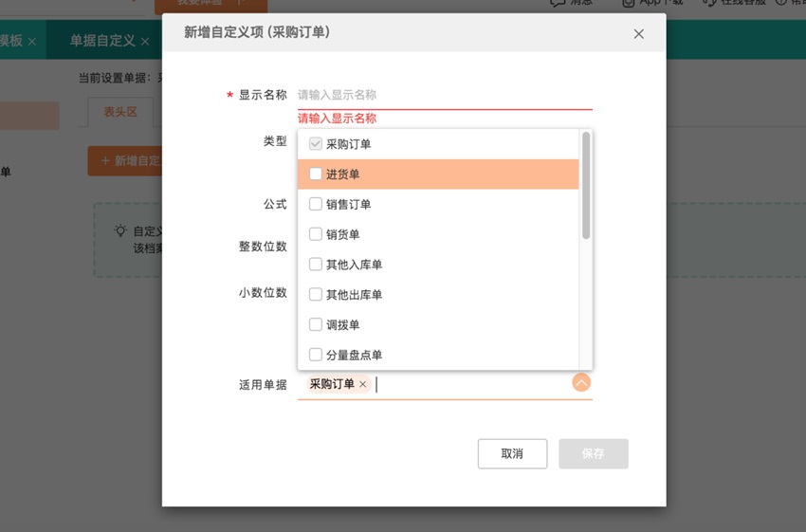The width and height of the screenshot is (806, 532).
Task: Check the 分量盘点单 checkbox
Action: click(x=315, y=355)
